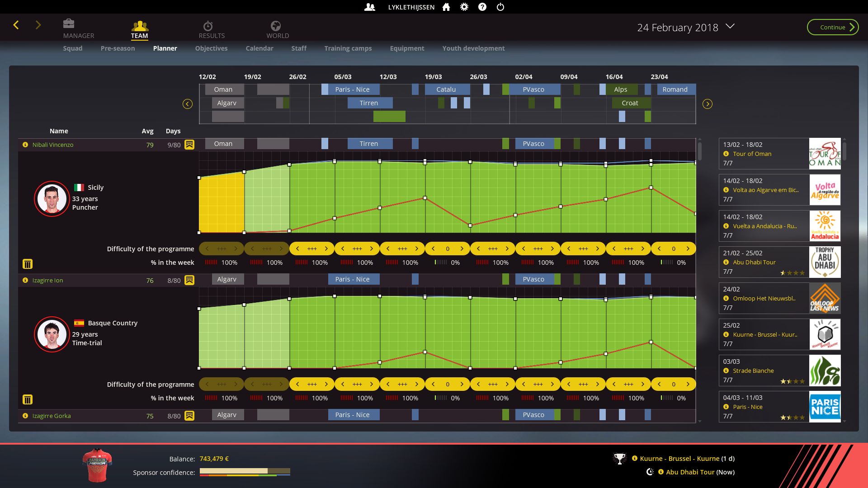Select the Paris - Nice race thumbnail
This screenshot has height=488, width=868.
825,407
